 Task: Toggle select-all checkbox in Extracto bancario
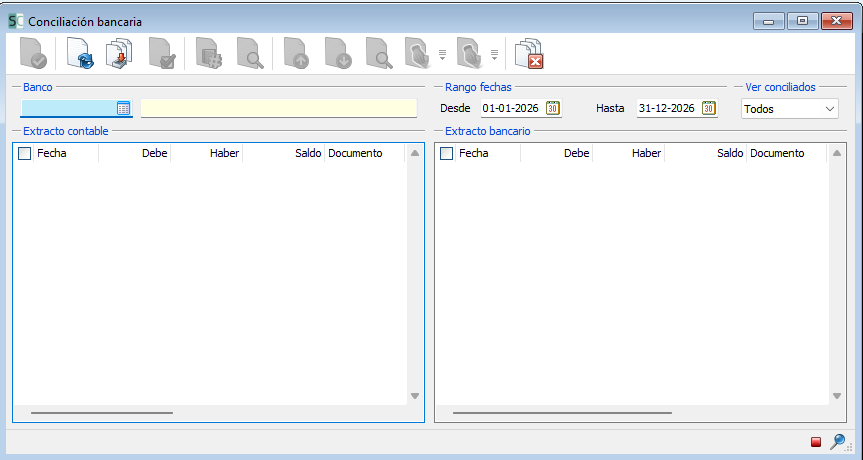(x=446, y=154)
